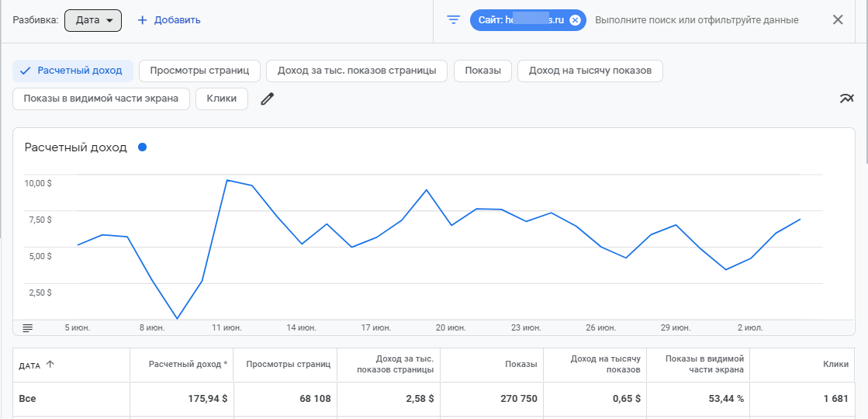Clear all filters with the X icon
The image size is (868, 419).
tap(838, 20)
